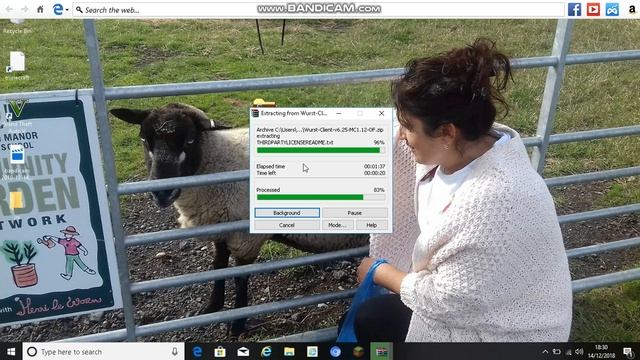Open the blue round app on taskbar
Screen dimensions: 640x360
coord(336,351)
